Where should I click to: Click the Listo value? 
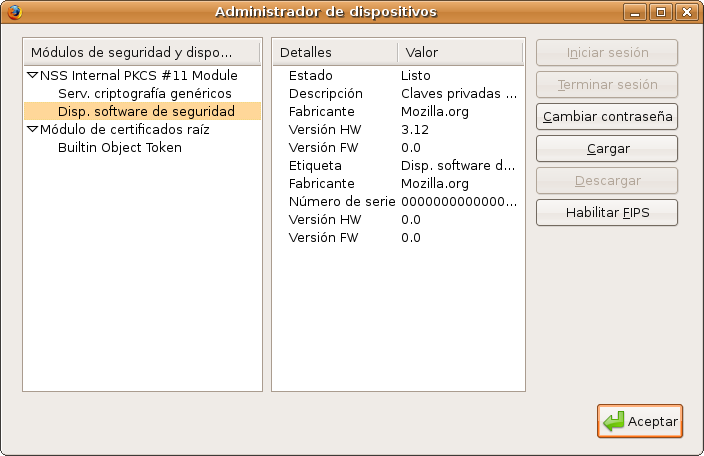[416, 75]
